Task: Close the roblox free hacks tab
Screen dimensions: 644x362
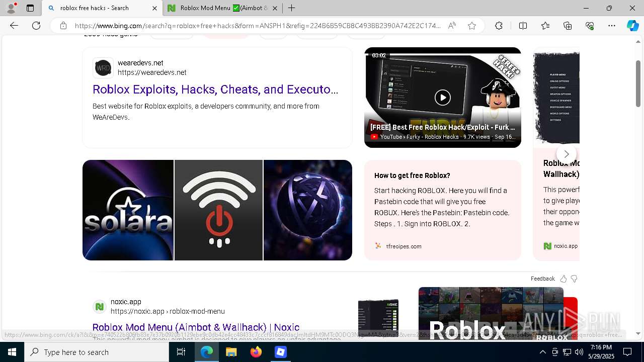Action: click(x=154, y=8)
